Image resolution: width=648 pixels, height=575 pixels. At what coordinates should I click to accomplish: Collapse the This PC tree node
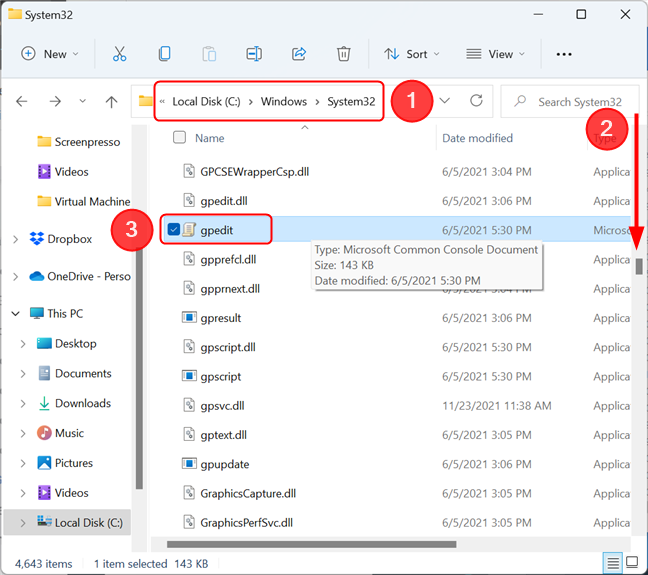[15, 314]
